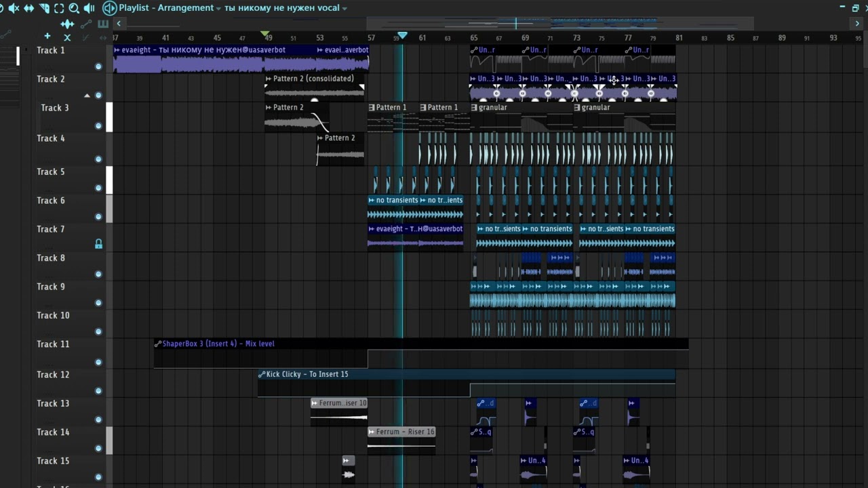The height and width of the screenshot is (488, 868).
Task: Select Track 10 header label
Action: tap(53, 315)
